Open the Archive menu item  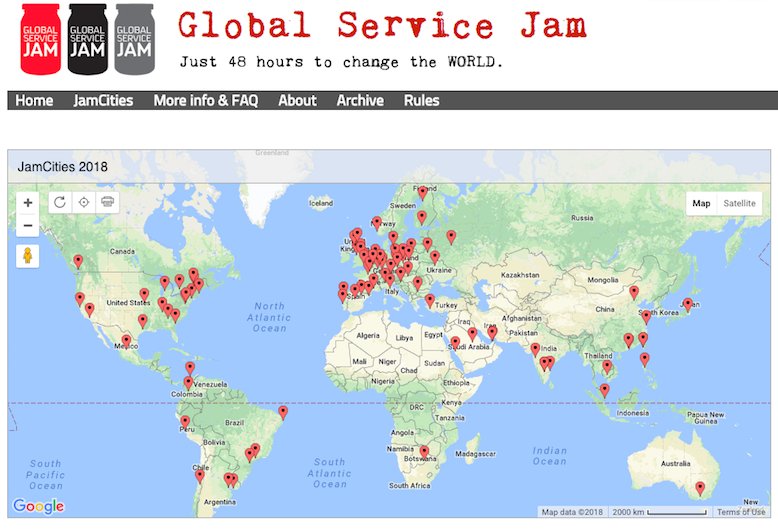360,100
